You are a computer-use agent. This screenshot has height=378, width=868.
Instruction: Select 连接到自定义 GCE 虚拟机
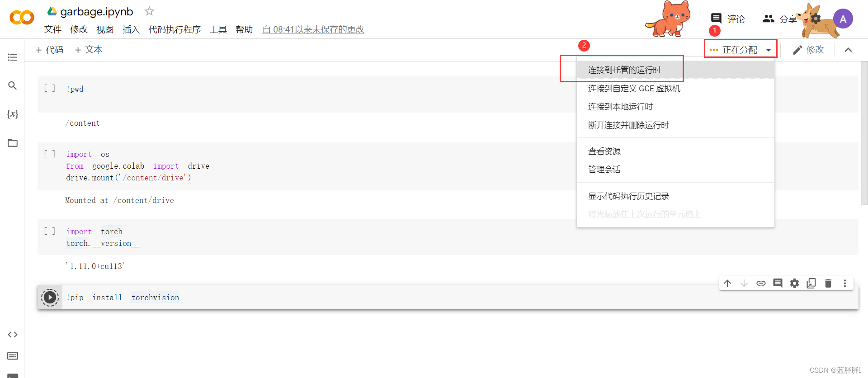click(675, 89)
